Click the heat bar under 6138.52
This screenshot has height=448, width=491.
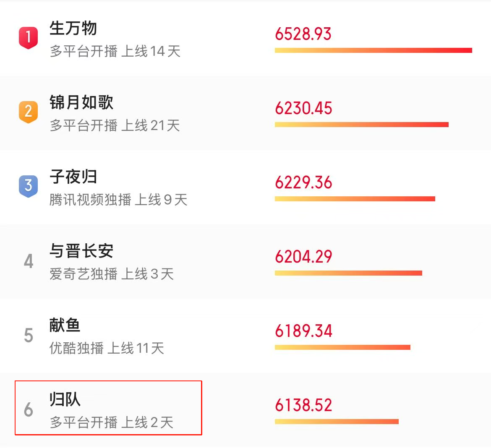tap(337, 422)
